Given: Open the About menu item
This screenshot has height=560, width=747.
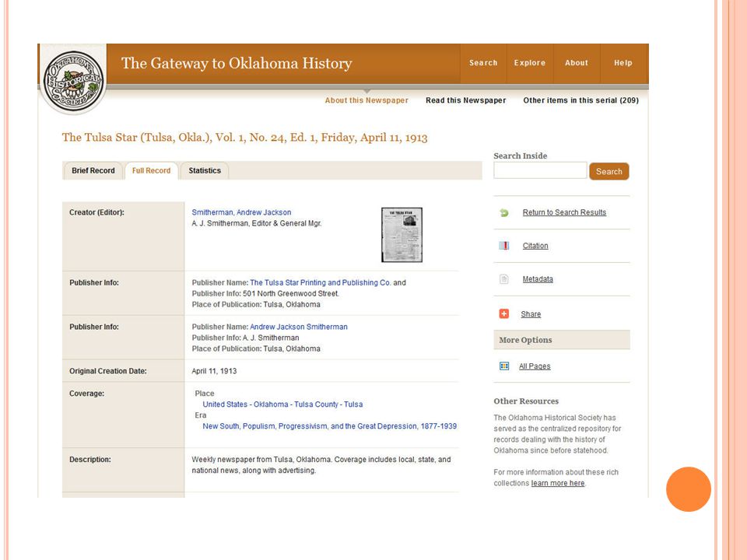Looking at the screenshot, I should 577,63.
